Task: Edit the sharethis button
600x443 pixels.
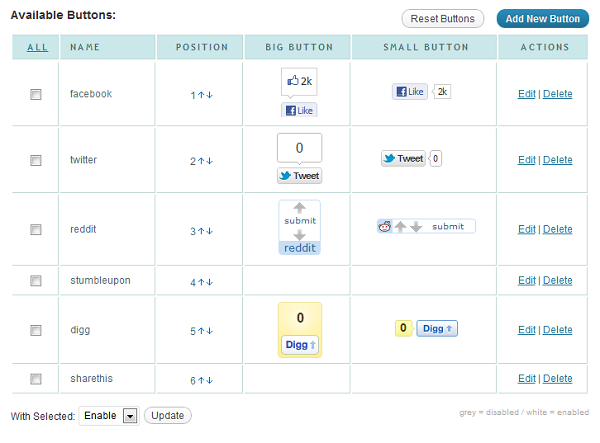Action: click(x=527, y=379)
